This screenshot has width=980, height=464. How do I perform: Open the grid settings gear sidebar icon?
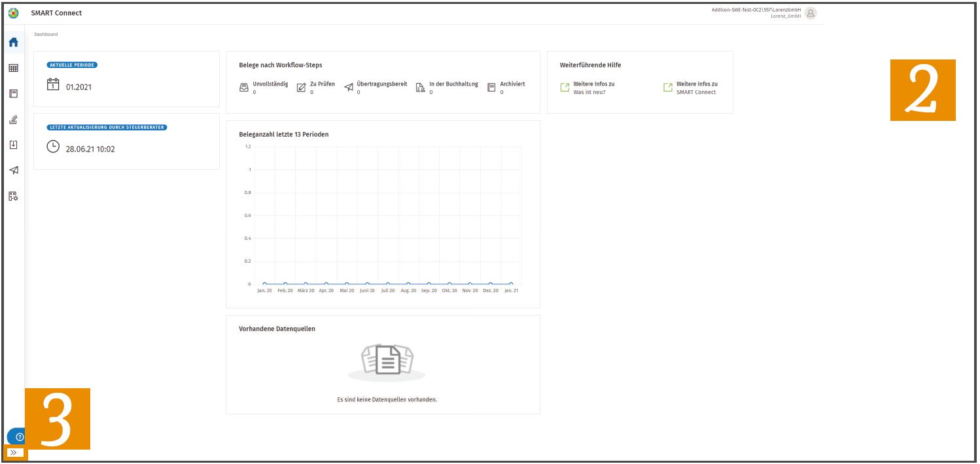[13, 195]
